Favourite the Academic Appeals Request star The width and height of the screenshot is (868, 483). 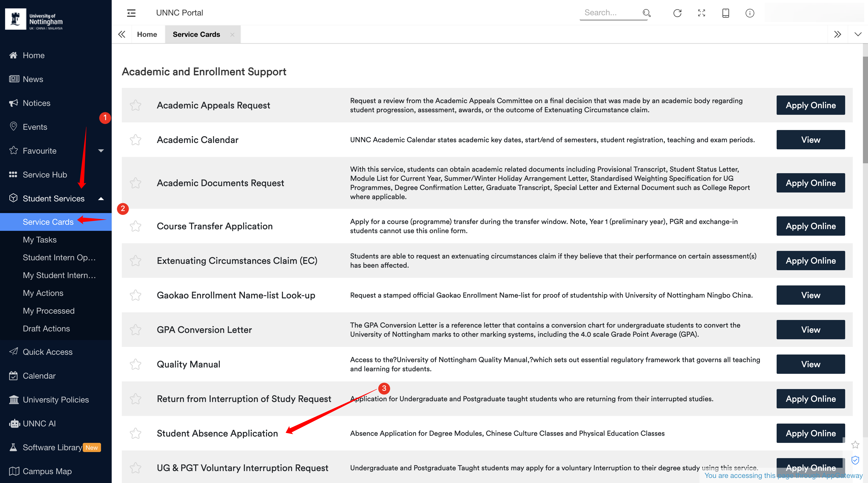(x=136, y=105)
